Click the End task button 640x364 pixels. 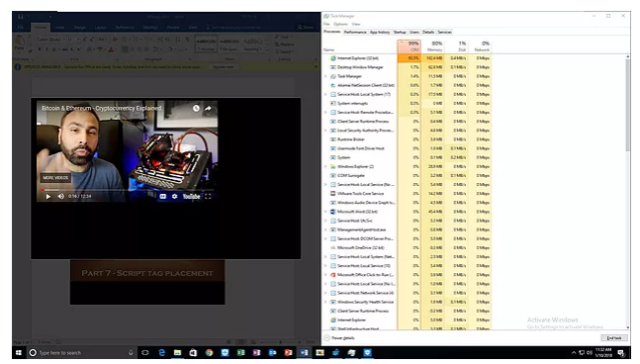tap(614, 338)
